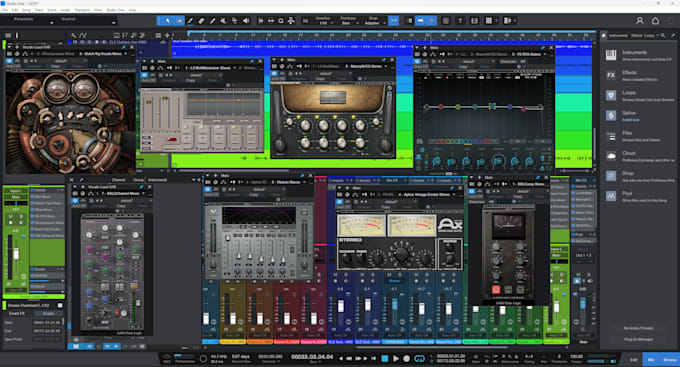Viewport: 680px width, 367px height.
Task: Open the wrench options above the track list
Action: click(74, 35)
